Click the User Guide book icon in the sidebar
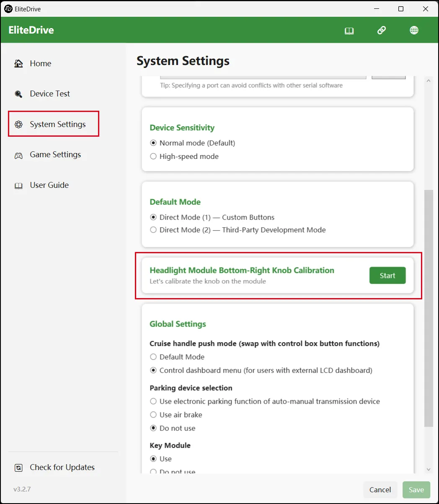This screenshot has width=439, height=504. (18, 185)
